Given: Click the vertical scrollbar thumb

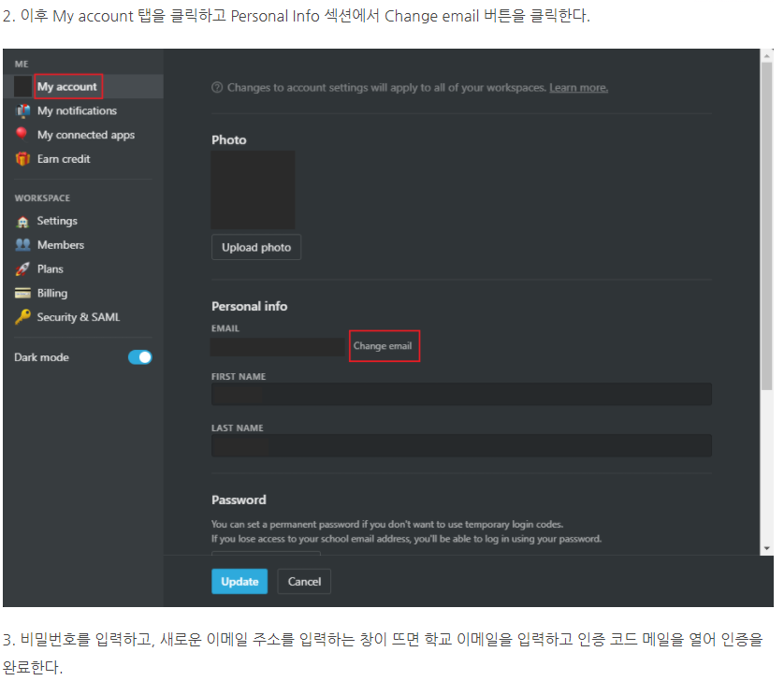Looking at the screenshot, I should click(x=766, y=226).
